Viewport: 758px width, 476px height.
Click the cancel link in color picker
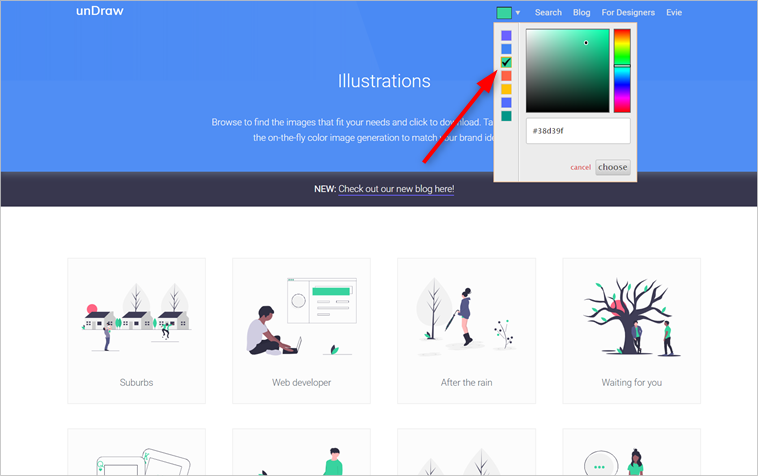[580, 167]
